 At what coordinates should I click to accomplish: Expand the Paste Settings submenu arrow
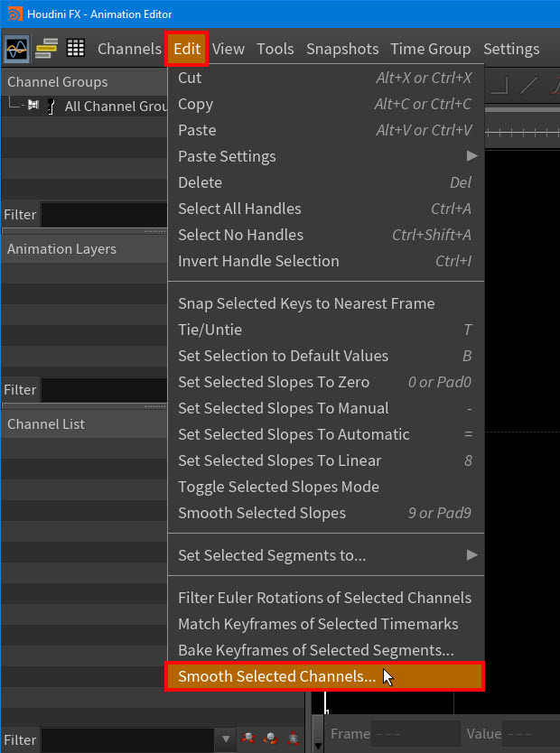click(x=471, y=156)
